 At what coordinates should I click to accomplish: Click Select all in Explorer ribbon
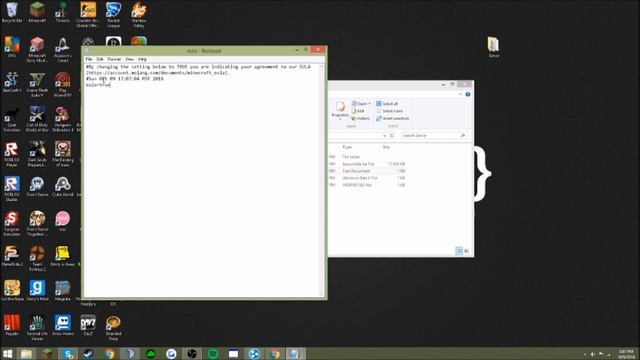387,104
